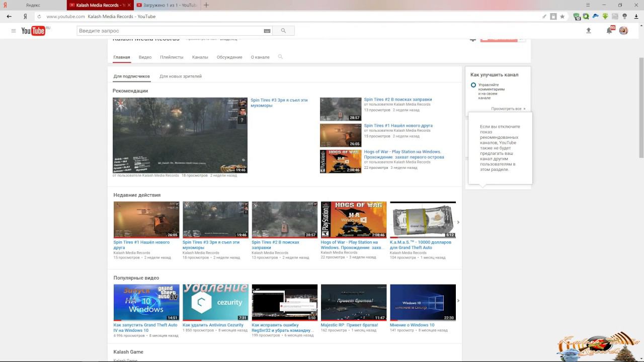Switch to Для новых зрителей view
Image resolution: width=644 pixels, height=362 pixels.
[181, 76]
